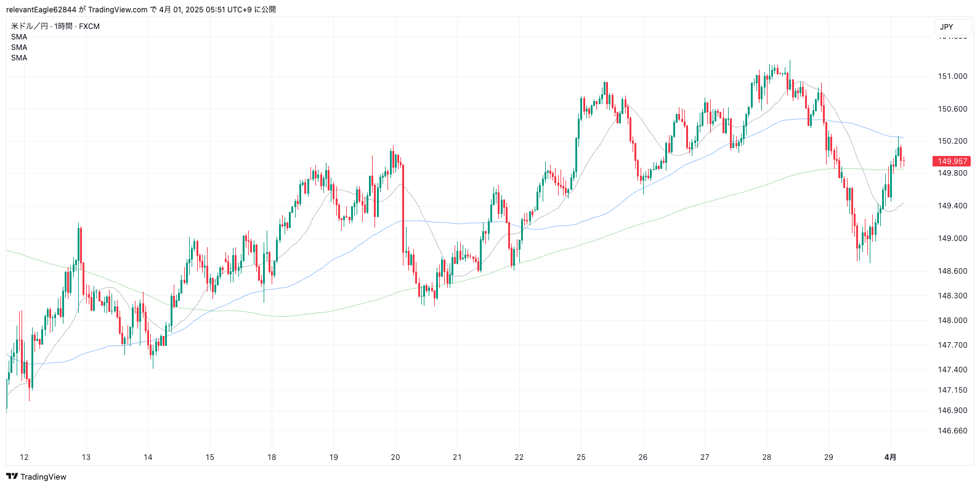Open the JPY currency label
Viewport: 980px width, 487px height.
pos(946,27)
